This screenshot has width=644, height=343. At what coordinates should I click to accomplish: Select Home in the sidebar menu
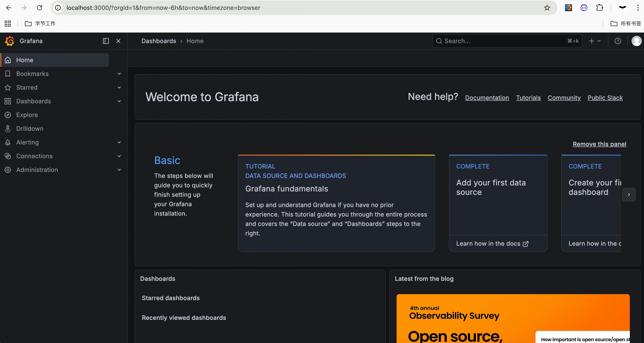click(25, 60)
